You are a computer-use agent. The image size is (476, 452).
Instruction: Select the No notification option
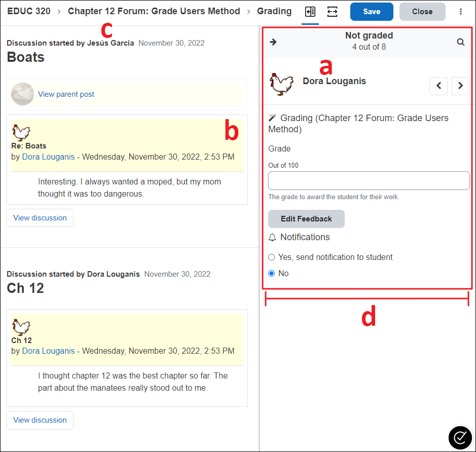(x=272, y=274)
